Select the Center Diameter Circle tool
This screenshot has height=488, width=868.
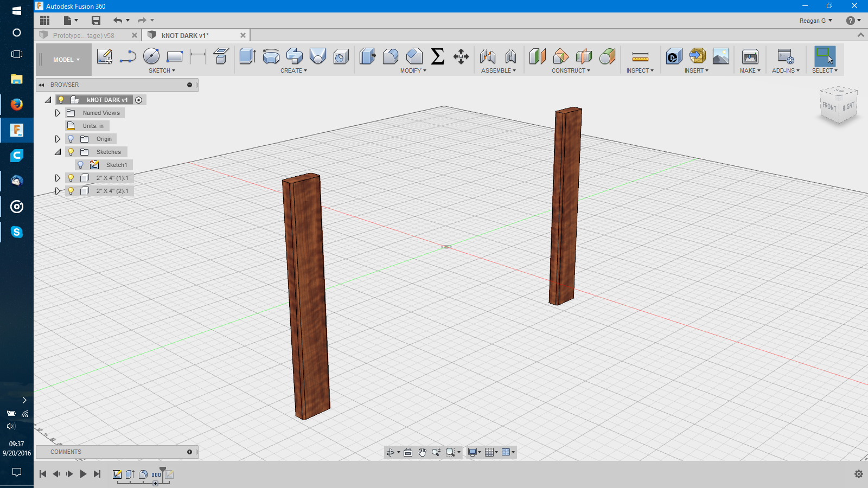click(151, 56)
